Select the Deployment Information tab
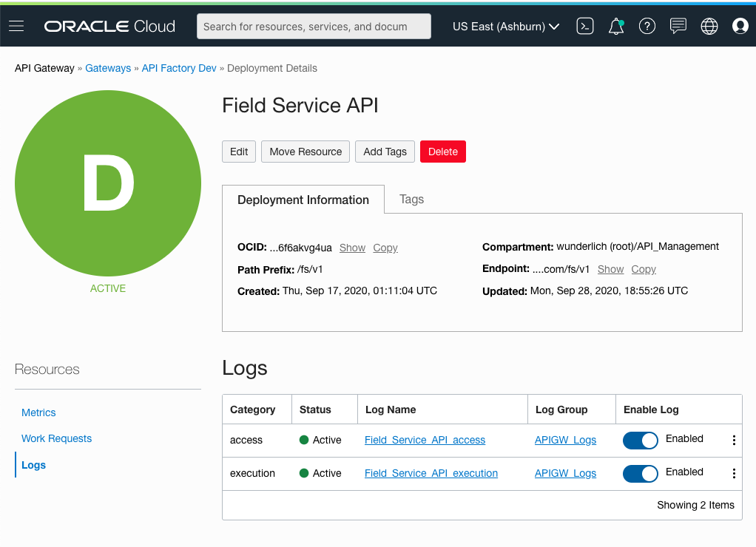This screenshot has height=547, width=756. click(303, 199)
